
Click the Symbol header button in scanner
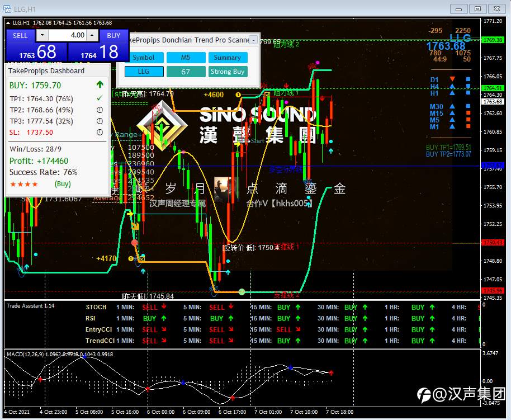click(x=144, y=58)
